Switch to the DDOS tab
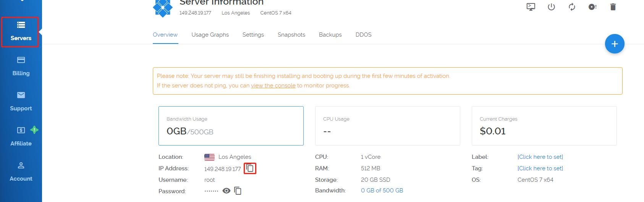Screen dimensions: 644x202 pos(363,35)
